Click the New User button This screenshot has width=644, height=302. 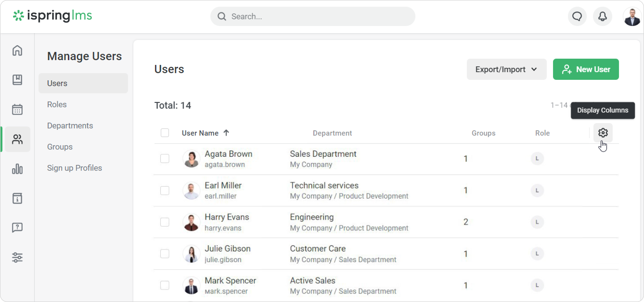point(586,69)
